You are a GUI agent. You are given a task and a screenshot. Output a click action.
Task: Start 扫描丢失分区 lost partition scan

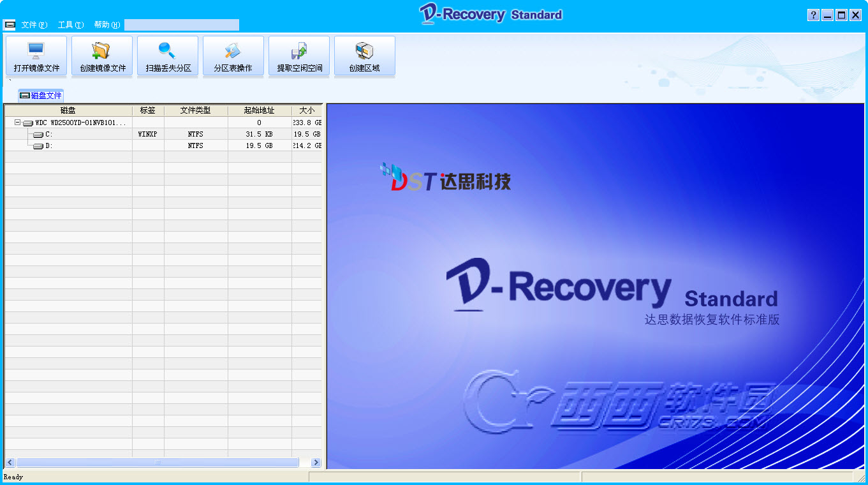(168, 56)
